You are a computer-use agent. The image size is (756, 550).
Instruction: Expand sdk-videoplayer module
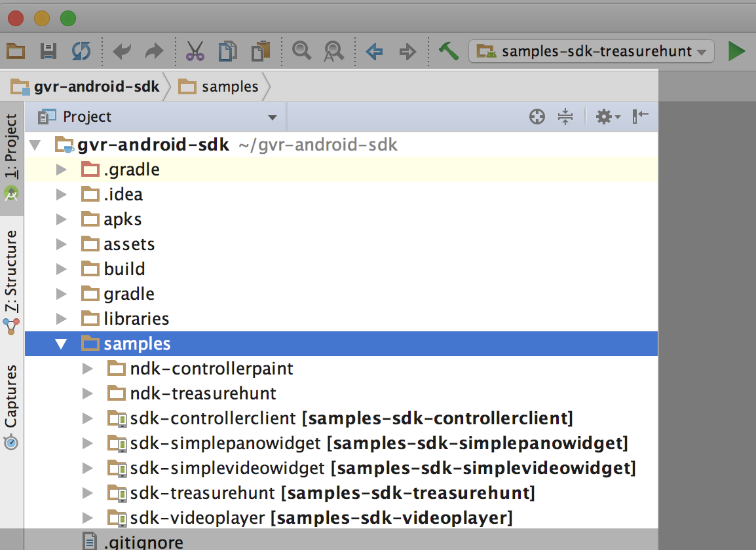(x=87, y=518)
